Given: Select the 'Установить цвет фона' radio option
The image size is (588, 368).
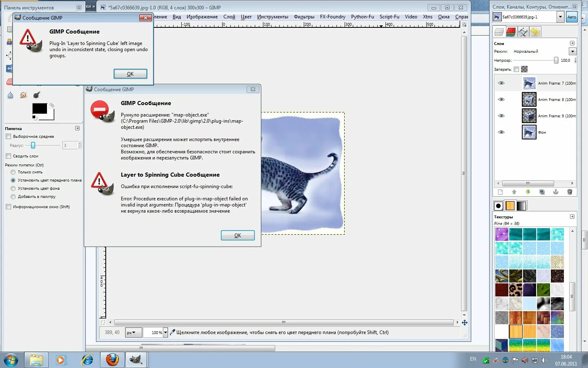Looking at the screenshot, I should coord(13,188).
